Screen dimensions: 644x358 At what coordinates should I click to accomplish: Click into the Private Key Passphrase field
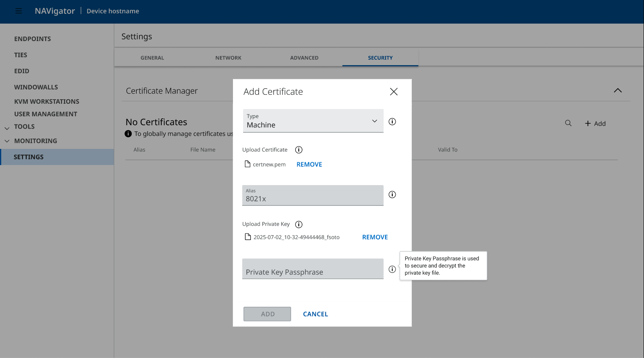pos(313,269)
